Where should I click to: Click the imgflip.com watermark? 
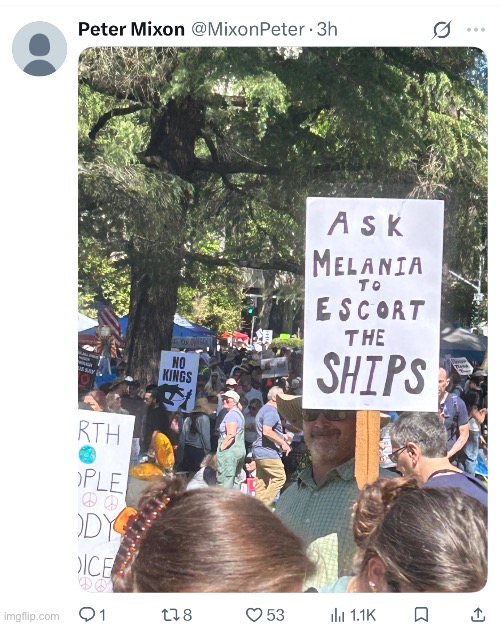point(31,616)
